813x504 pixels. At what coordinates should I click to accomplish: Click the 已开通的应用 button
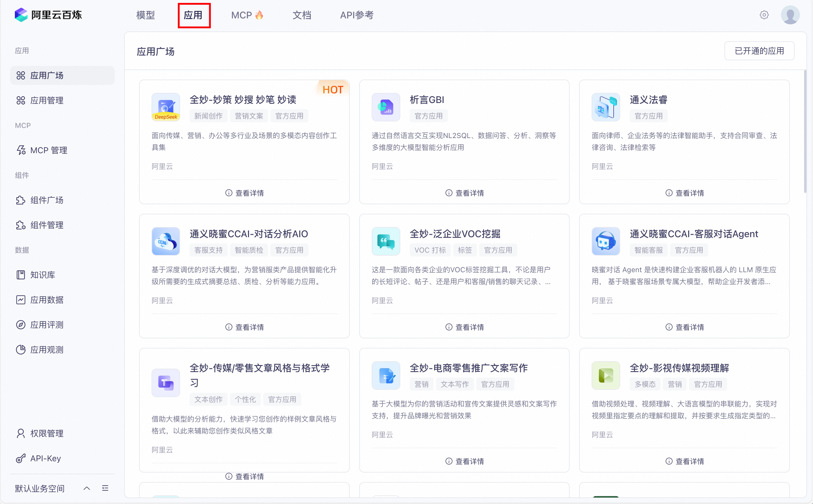759,51
